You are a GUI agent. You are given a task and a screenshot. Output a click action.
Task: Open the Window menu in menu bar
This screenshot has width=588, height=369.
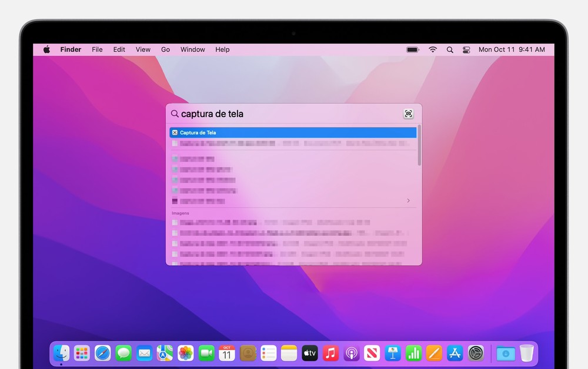(192, 50)
